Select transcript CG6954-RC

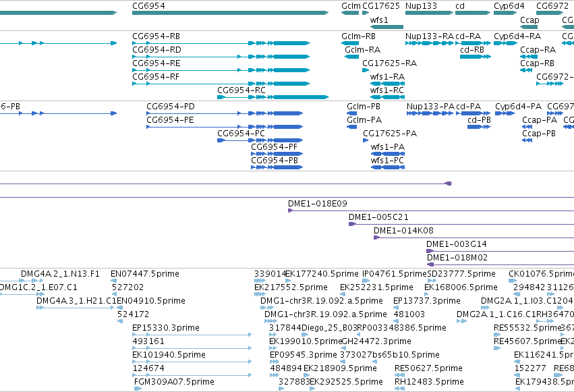click(x=272, y=97)
